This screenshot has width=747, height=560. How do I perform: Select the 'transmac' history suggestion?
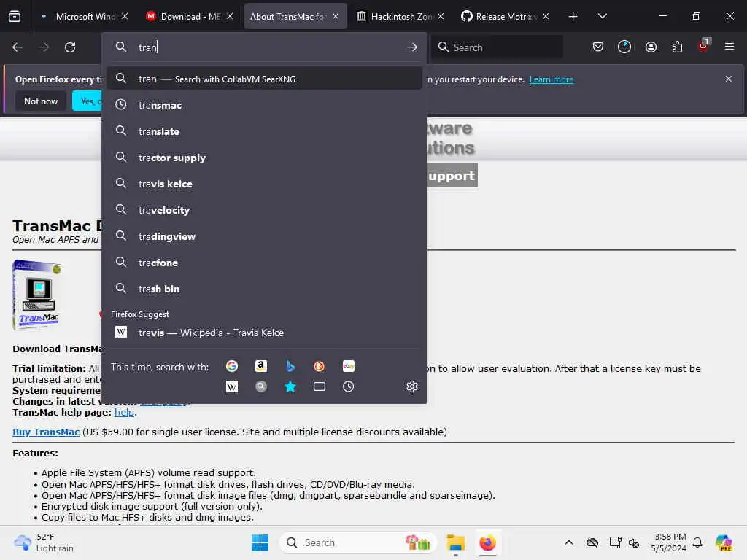tap(264, 105)
